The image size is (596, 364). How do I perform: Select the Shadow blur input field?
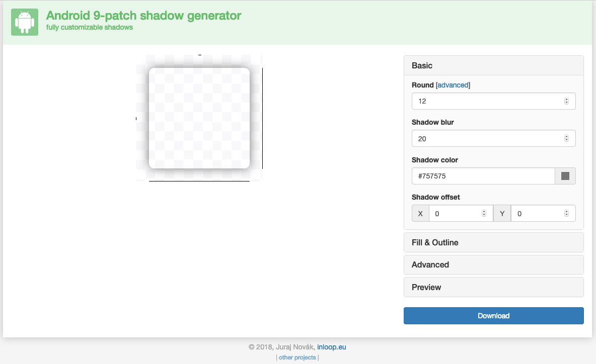pyautogui.click(x=478, y=138)
